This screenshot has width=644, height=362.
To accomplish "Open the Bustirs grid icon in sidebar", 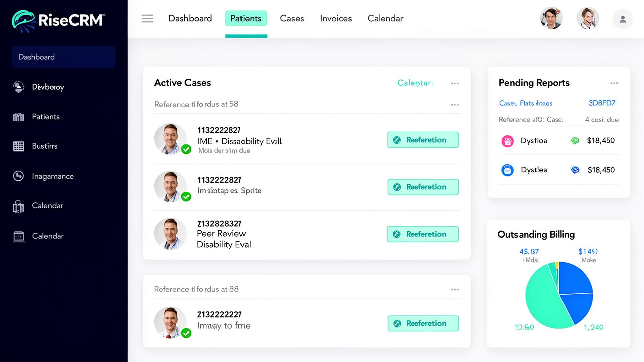I will [18, 146].
